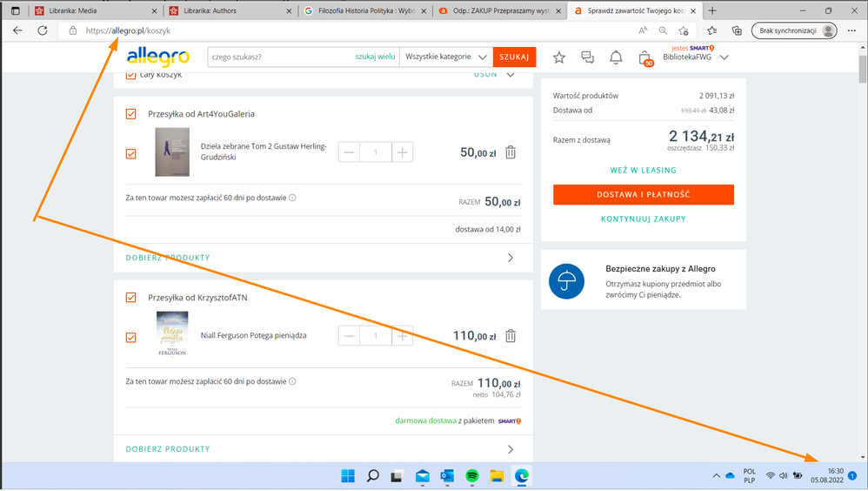This screenshot has height=491, width=868.
Task: Open the taskbar search icon
Action: coord(373,476)
